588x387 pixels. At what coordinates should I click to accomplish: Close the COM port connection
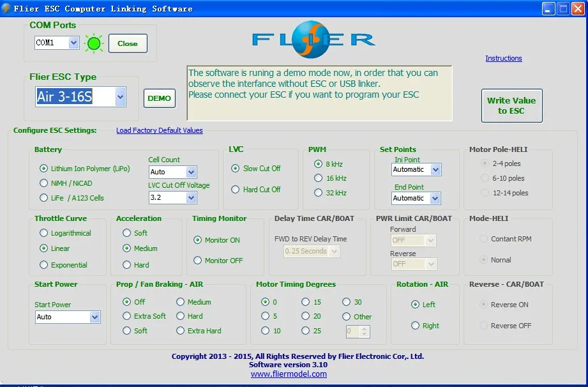pyautogui.click(x=128, y=43)
